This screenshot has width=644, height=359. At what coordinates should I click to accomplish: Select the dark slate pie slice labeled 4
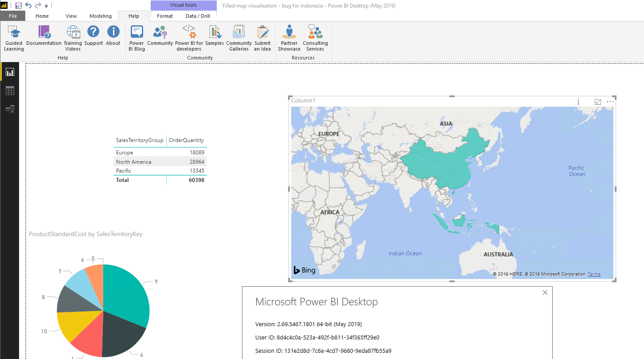(122, 335)
